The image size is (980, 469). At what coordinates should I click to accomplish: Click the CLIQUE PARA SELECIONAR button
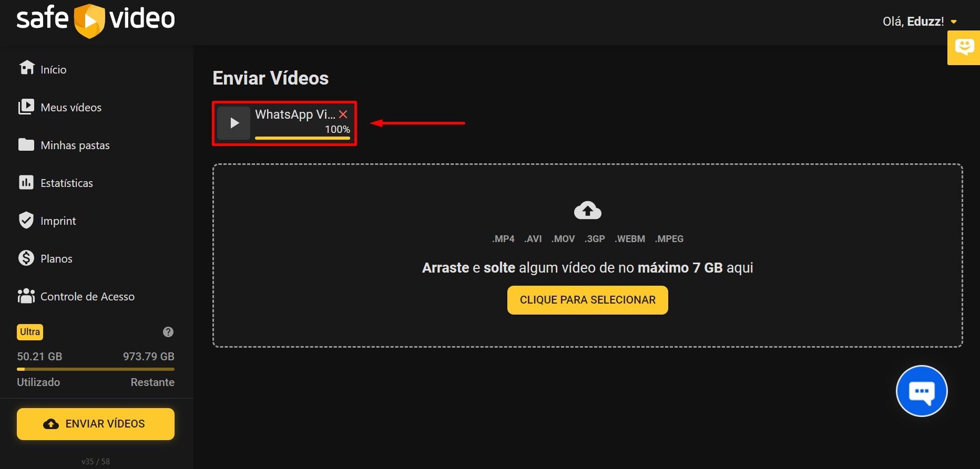(x=587, y=300)
